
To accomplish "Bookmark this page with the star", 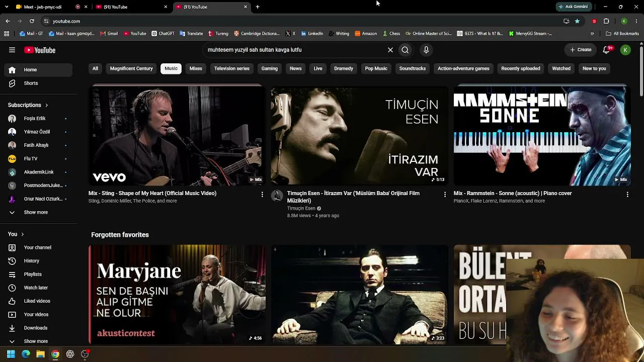I will (x=577, y=21).
